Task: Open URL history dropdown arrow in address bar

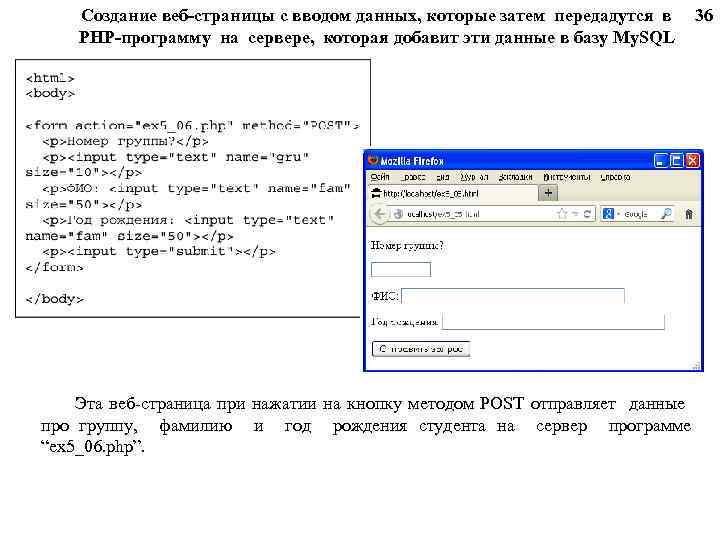Action: click(575, 214)
